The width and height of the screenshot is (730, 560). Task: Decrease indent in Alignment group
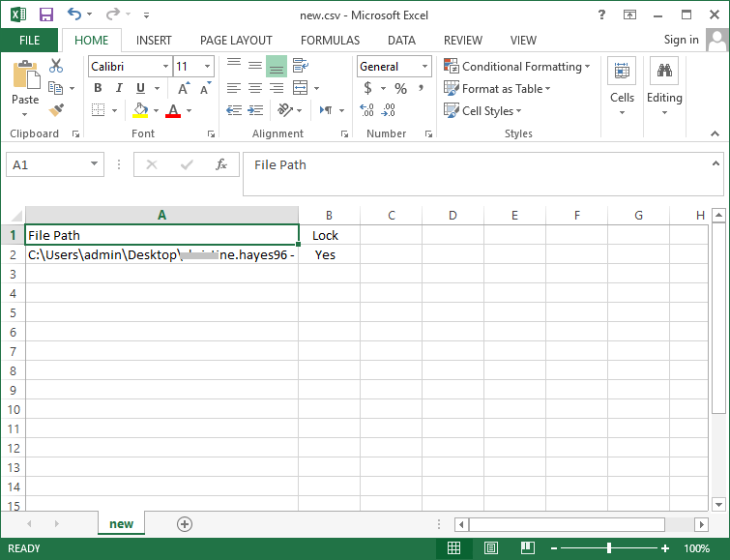click(234, 110)
